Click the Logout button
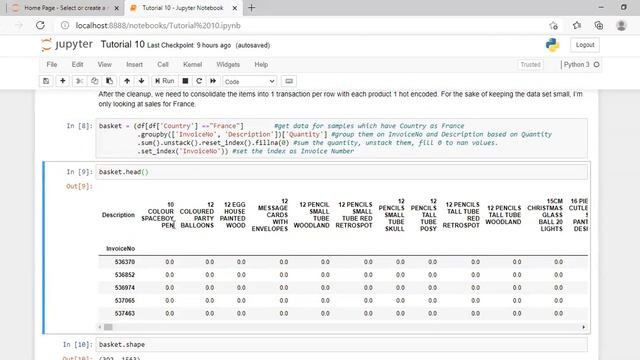Screen dimensions: 640x360 (585, 45)
